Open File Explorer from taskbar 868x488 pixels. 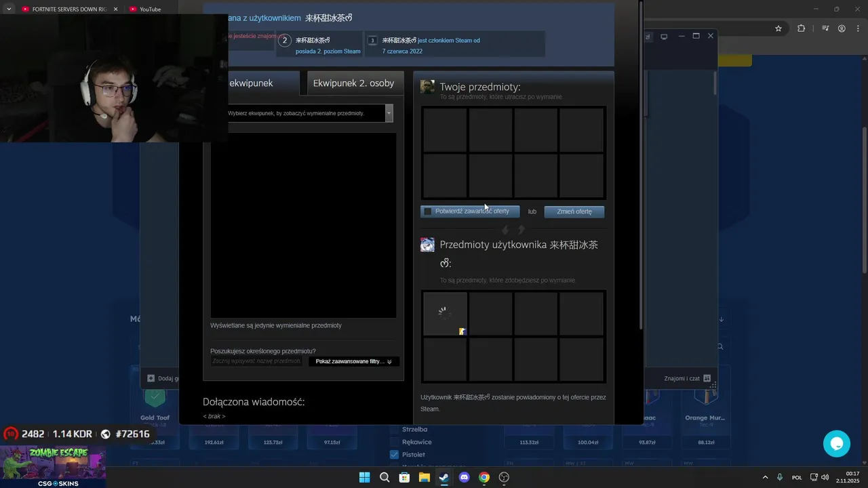(x=424, y=477)
